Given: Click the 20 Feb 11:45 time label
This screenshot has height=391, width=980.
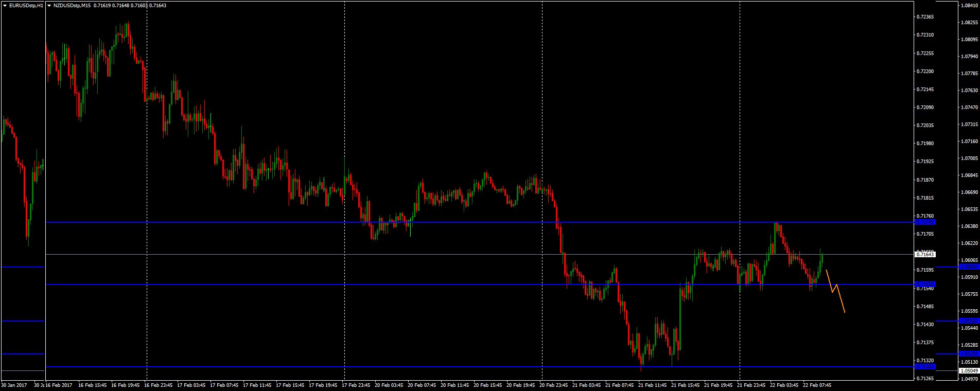Looking at the screenshot, I should click(455, 385).
